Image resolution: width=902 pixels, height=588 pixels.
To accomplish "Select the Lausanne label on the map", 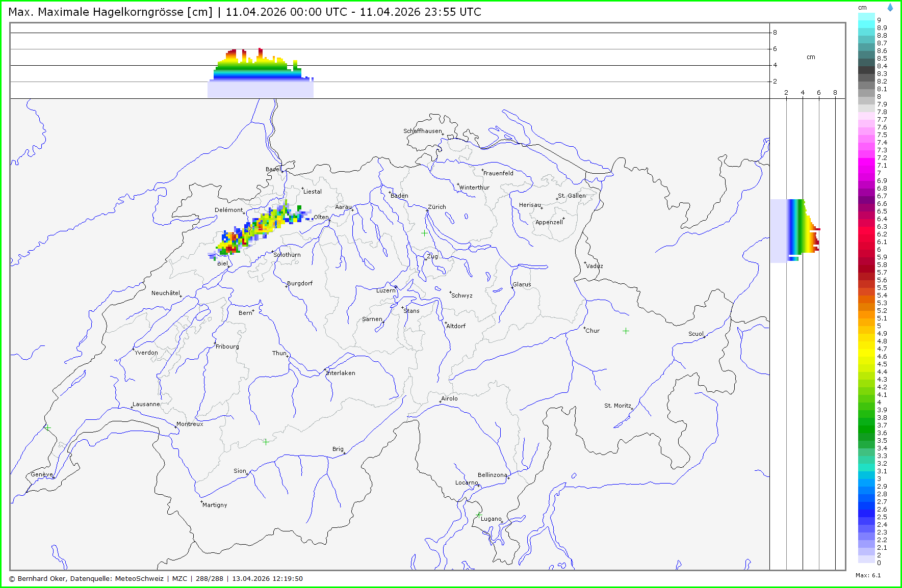I will coord(146,404).
